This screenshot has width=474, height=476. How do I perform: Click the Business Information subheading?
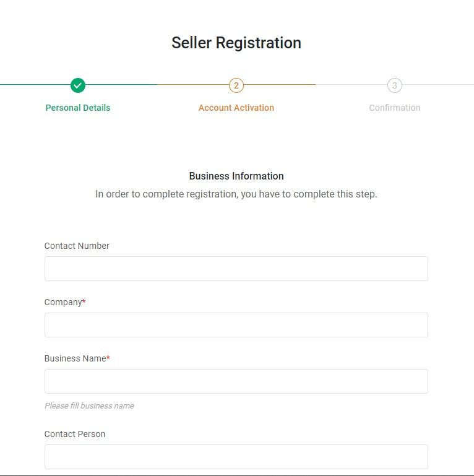click(236, 176)
